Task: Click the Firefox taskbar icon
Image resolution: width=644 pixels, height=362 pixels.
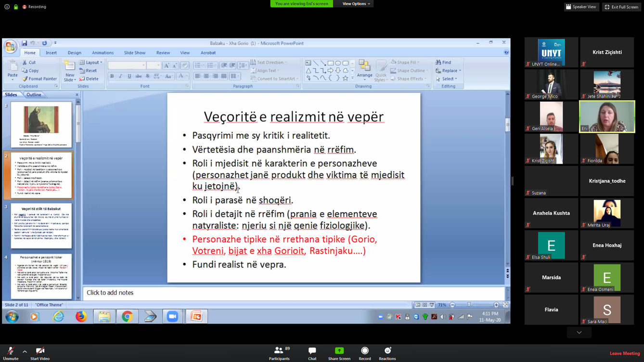Action: point(81,317)
